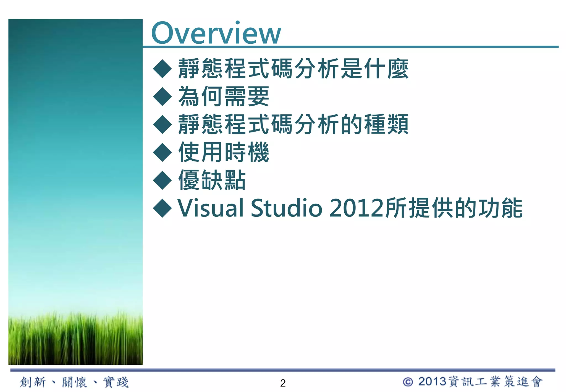
Task: Click the diamond bullet before 靜態程式碼分析是什麼
Action: click(163, 69)
